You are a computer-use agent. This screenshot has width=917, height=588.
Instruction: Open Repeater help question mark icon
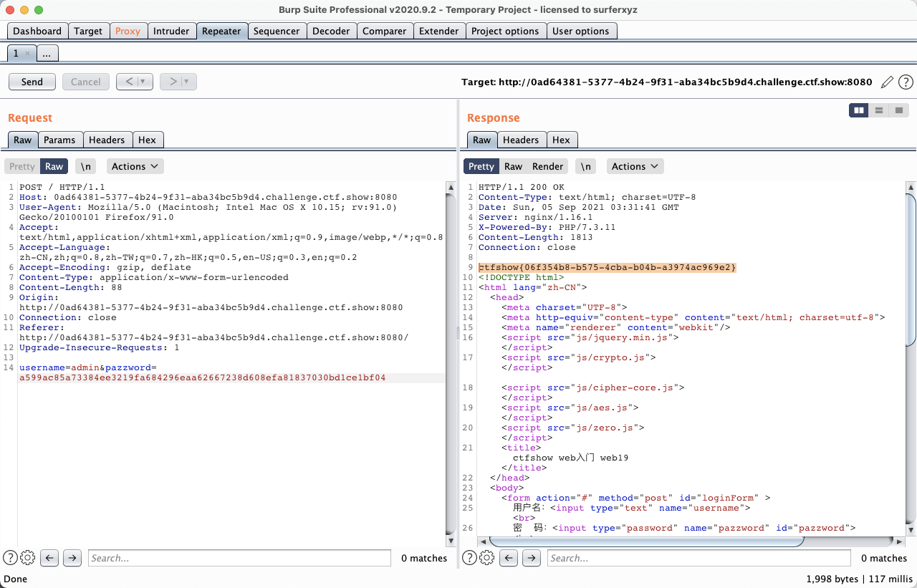pos(906,82)
